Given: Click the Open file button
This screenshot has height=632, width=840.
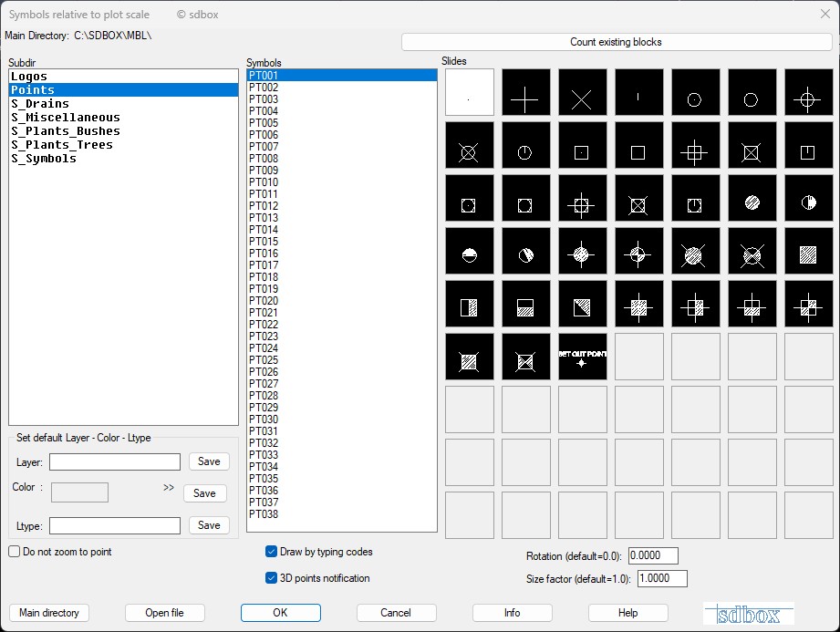Looking at the screenshot, I should [x=165, y=613].
